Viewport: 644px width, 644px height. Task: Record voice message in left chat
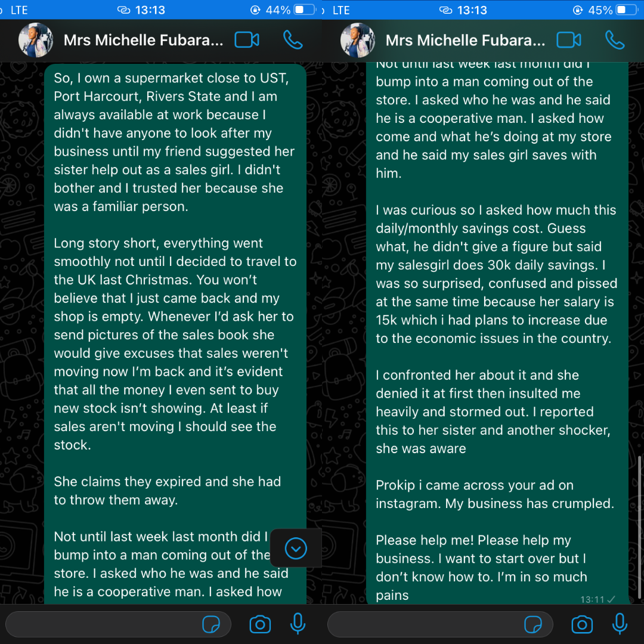pos(298,624)
